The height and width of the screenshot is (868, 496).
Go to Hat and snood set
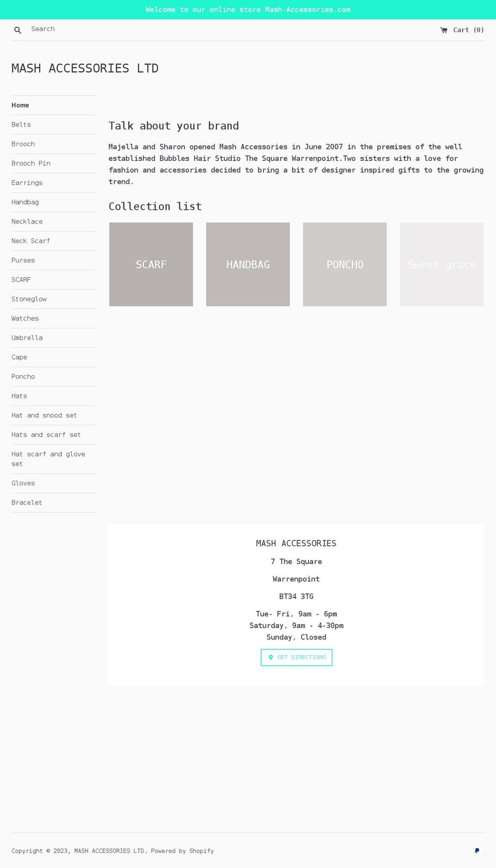[x=54, y=415]
